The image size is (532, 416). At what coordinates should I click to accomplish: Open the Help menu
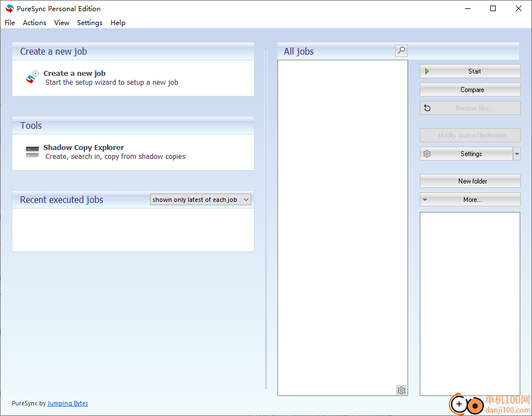click(118, 23)
